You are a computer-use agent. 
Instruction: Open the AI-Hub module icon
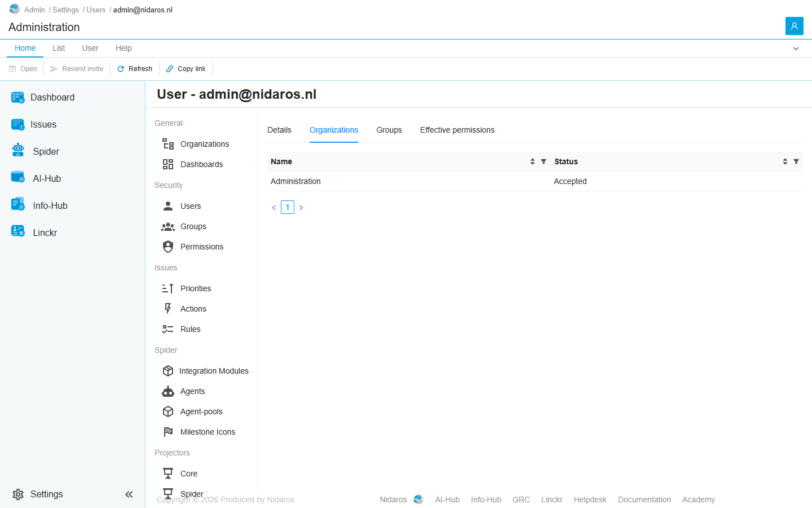click(17, 177)
